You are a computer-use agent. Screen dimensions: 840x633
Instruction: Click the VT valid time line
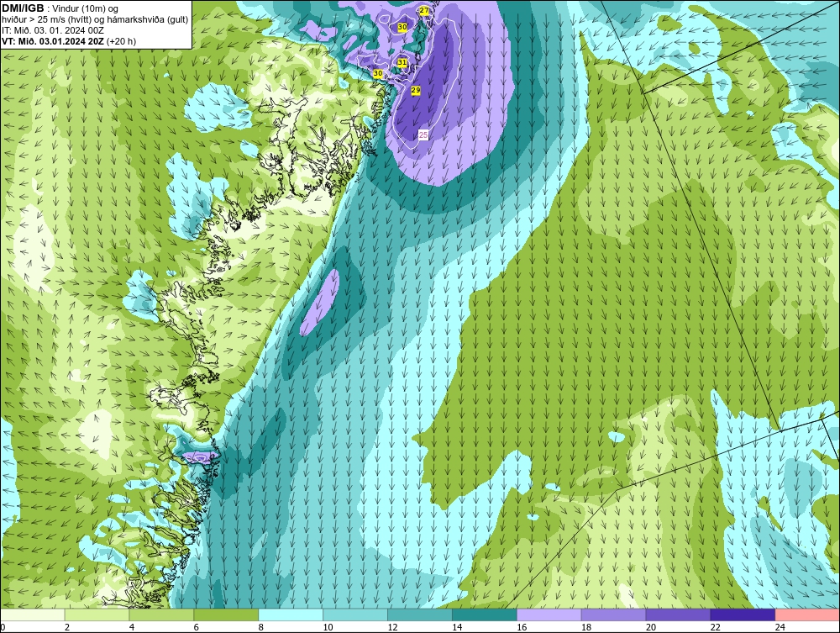click(x=69, y=41)
